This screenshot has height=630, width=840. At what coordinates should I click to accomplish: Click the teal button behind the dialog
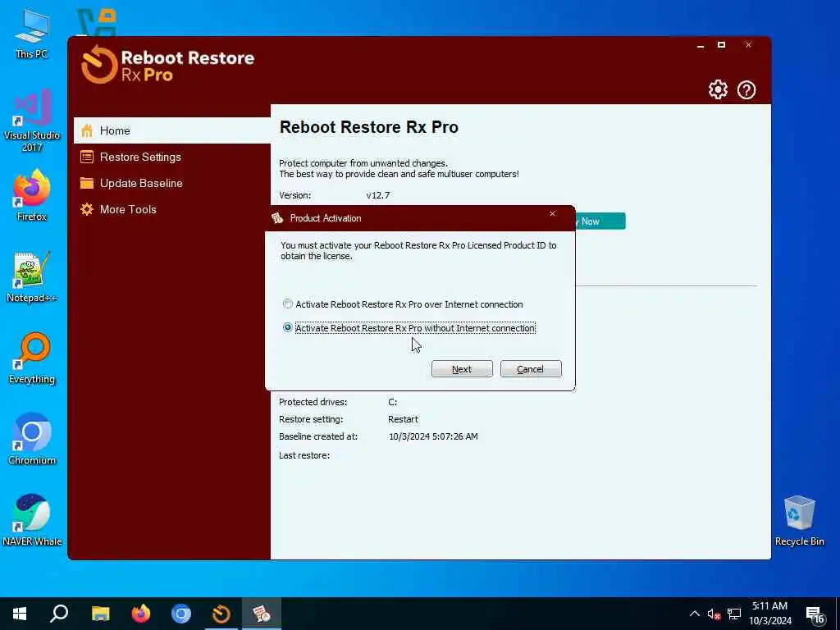pyautogui.click(x=600, y=221)
